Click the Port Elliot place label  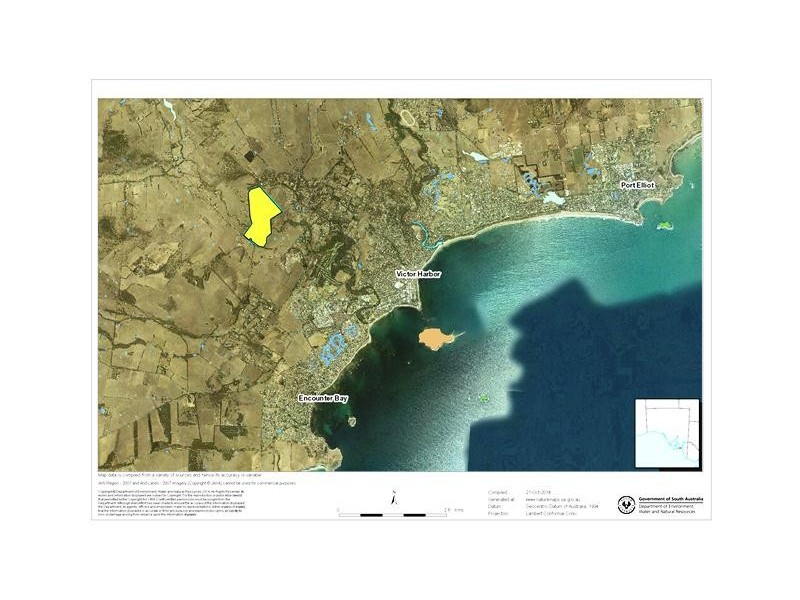(x=636, y=185)
